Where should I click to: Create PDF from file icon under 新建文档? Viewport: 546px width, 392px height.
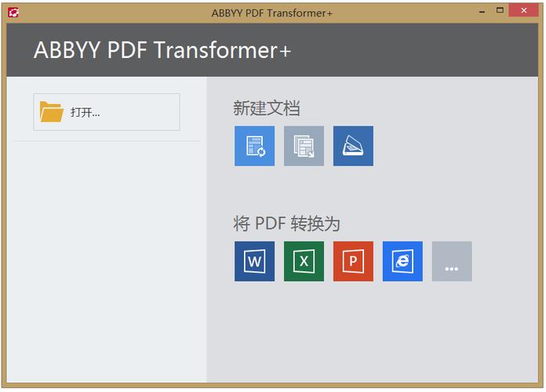254,146
